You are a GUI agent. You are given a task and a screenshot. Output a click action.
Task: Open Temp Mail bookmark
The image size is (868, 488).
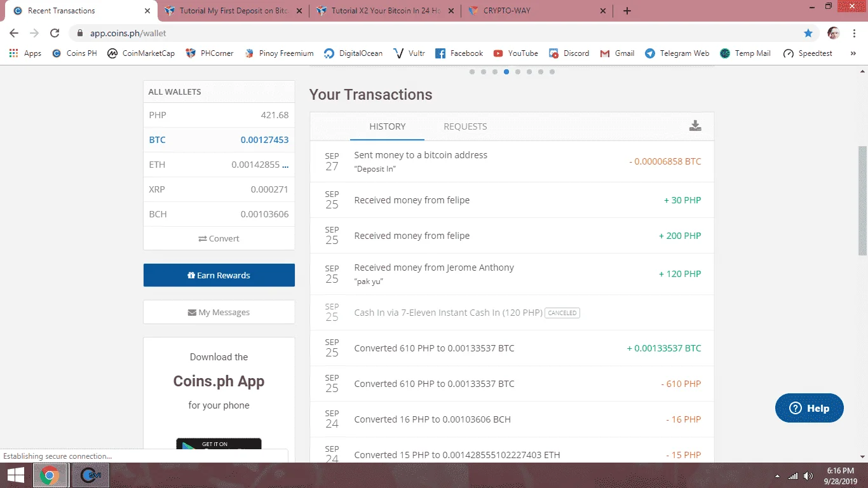tap(745, 53)
